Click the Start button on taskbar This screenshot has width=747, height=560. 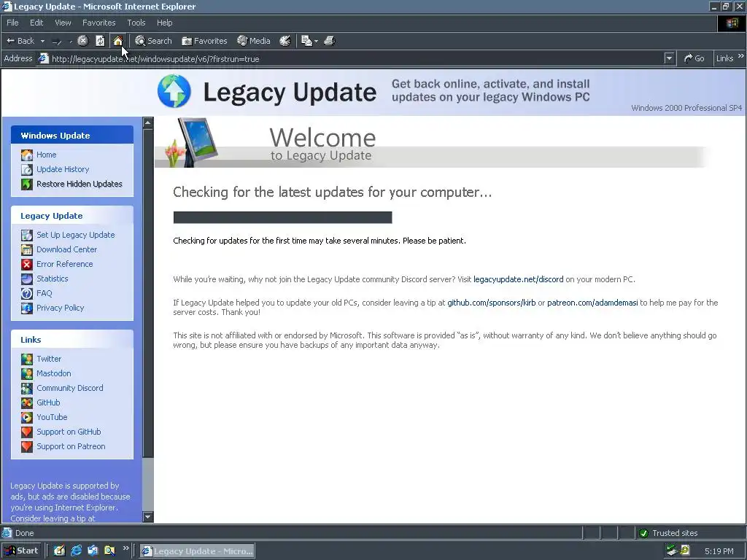[x=21, y=551]
